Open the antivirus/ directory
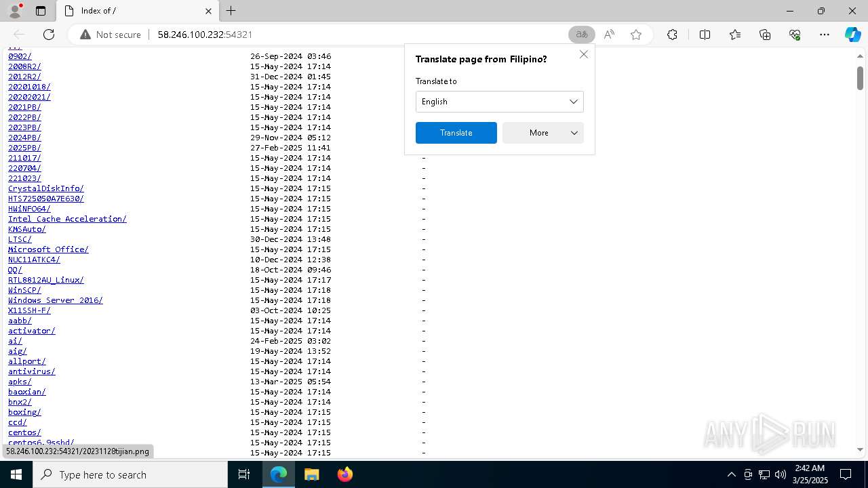The width and height of the screenshot is (868, 488). (x=32, y=371)
